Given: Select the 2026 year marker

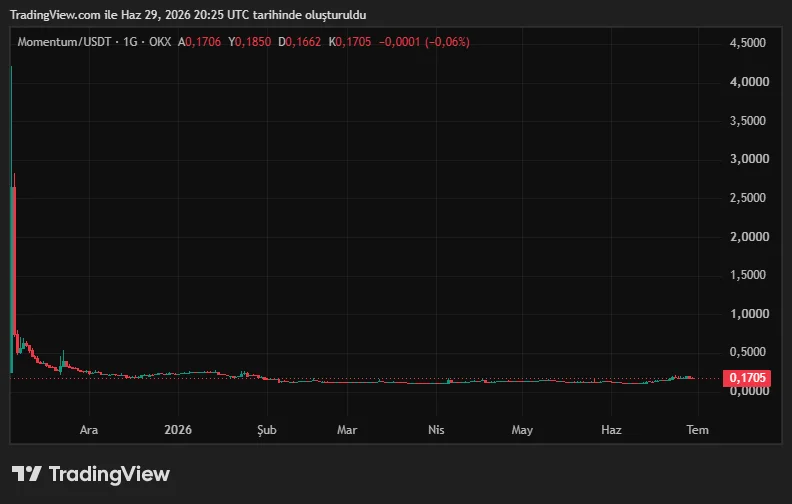Looking at the screenshot, I should pos(178,430).
